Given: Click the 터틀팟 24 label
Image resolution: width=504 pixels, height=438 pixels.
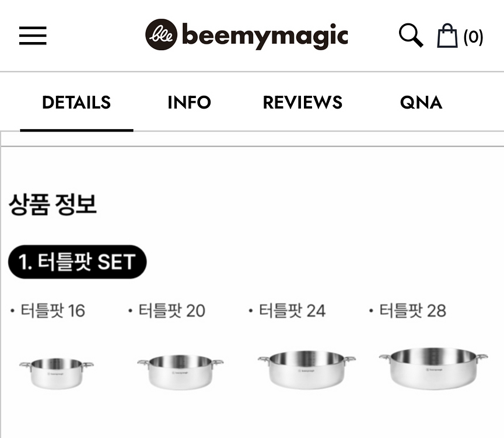Looking at the screenshot, I should (292, 311).
